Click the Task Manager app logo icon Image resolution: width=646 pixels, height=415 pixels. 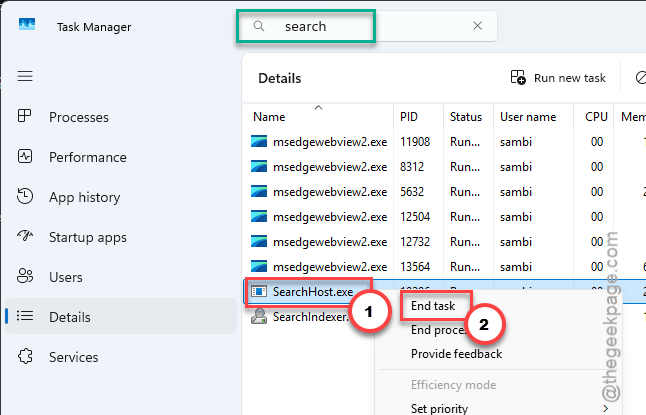point(27,24)
